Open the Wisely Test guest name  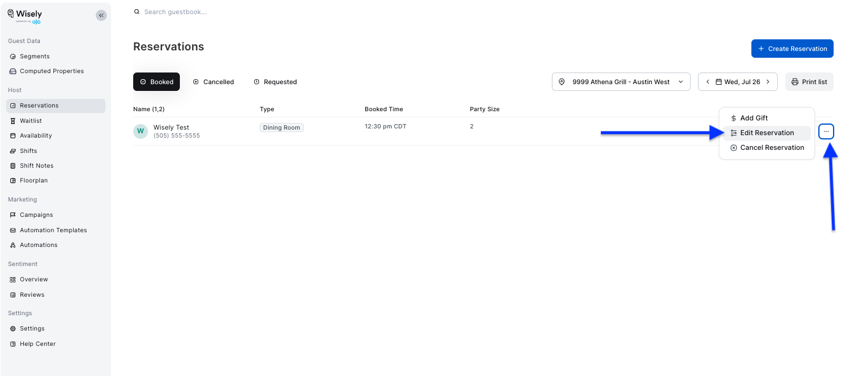171,128
